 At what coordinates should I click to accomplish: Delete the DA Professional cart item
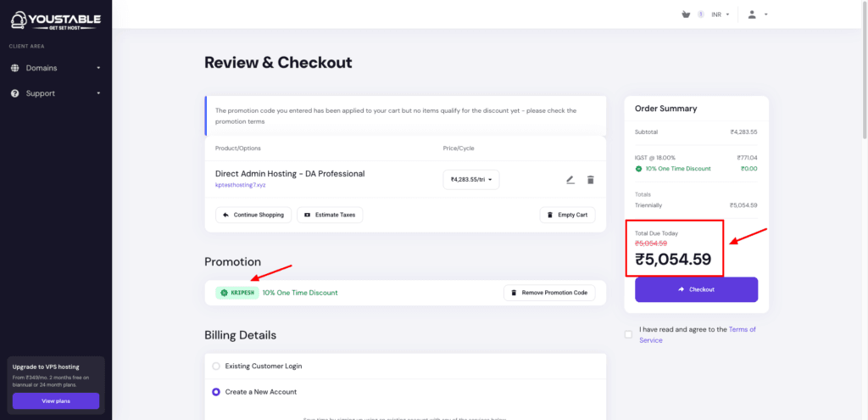(591, 180)
